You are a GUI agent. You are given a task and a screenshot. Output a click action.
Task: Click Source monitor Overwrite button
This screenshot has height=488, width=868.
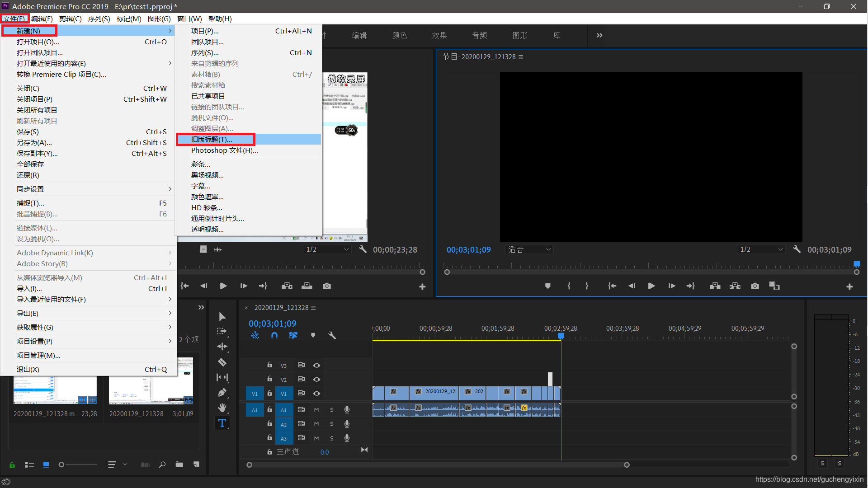307,286
